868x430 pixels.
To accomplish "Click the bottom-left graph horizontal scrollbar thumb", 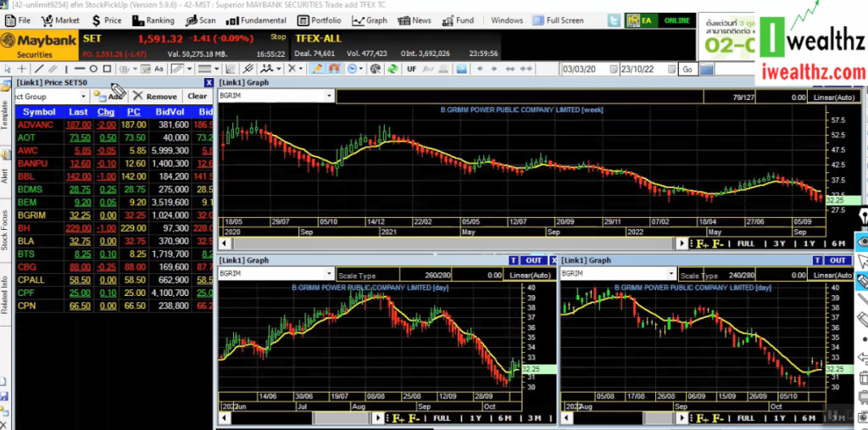I will point(343,418).
